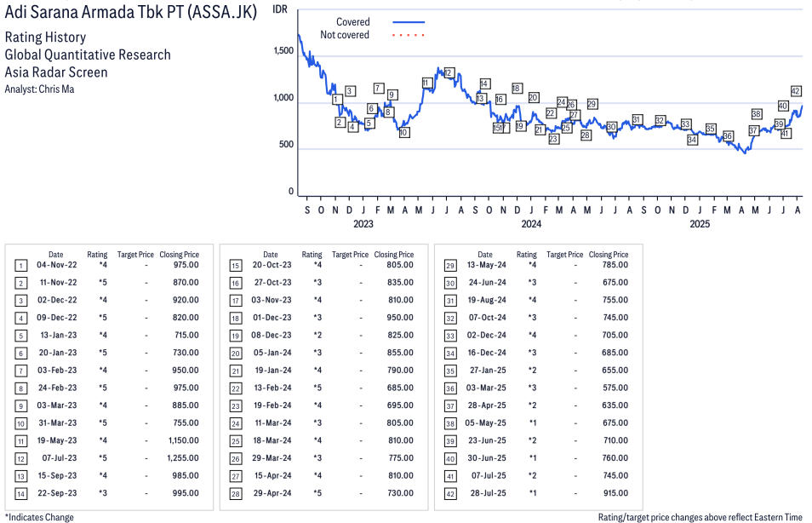Click table index box 35 for 27-Jan-25

click(x=450, y=371)
